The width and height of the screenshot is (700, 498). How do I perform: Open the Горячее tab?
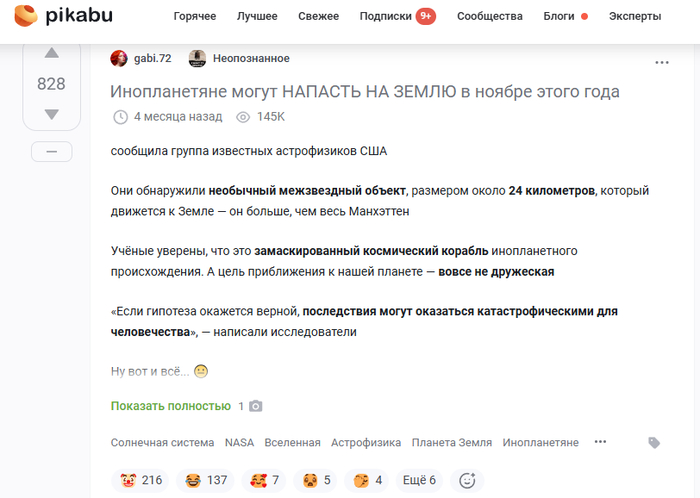194,16
